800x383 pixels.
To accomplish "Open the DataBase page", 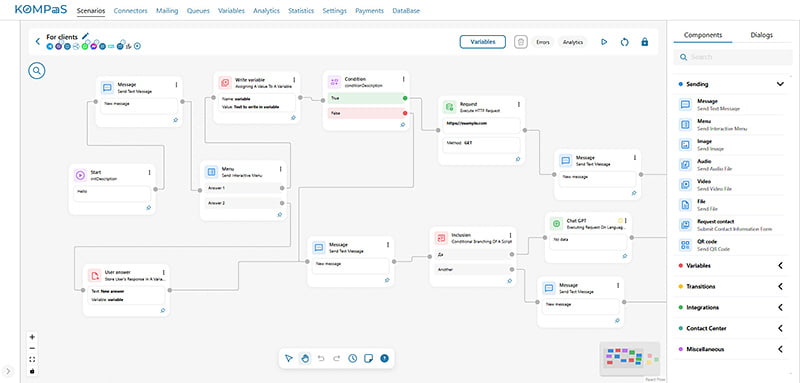I will click(x=406, y=10).
